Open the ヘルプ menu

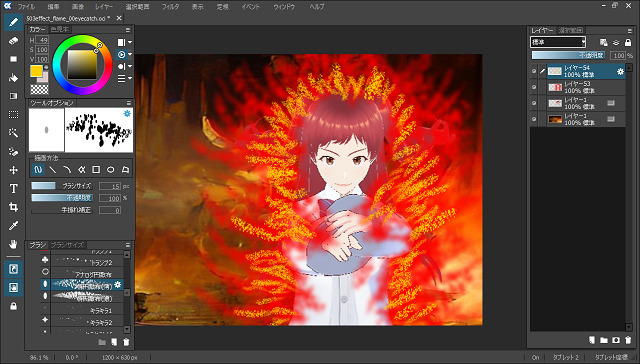[x=317, y=7]
